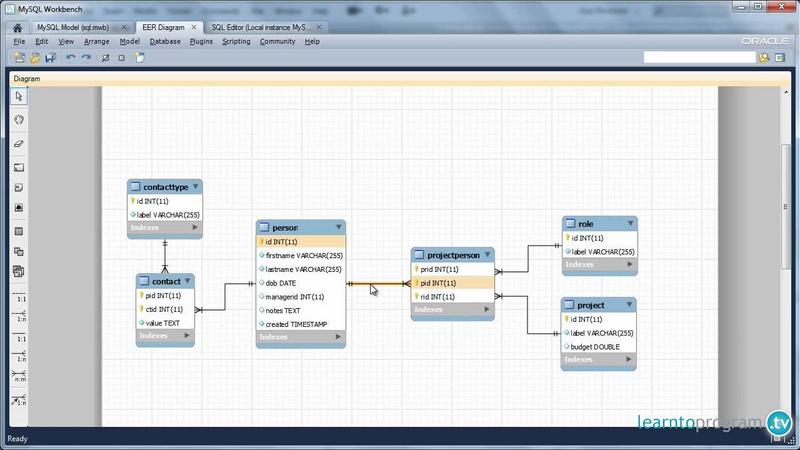Click the toolbar search input field
This screenshot has width=800, height=450.
[699, 57]
